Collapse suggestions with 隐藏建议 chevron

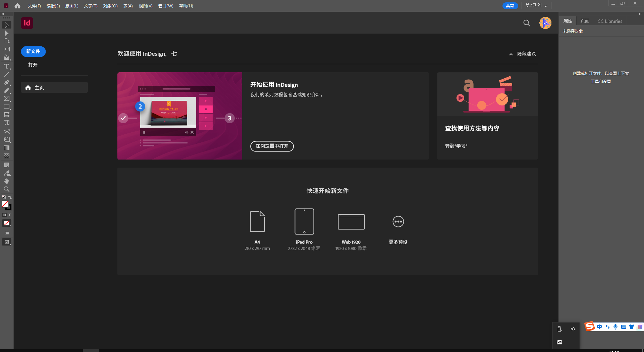pos(511,54)
